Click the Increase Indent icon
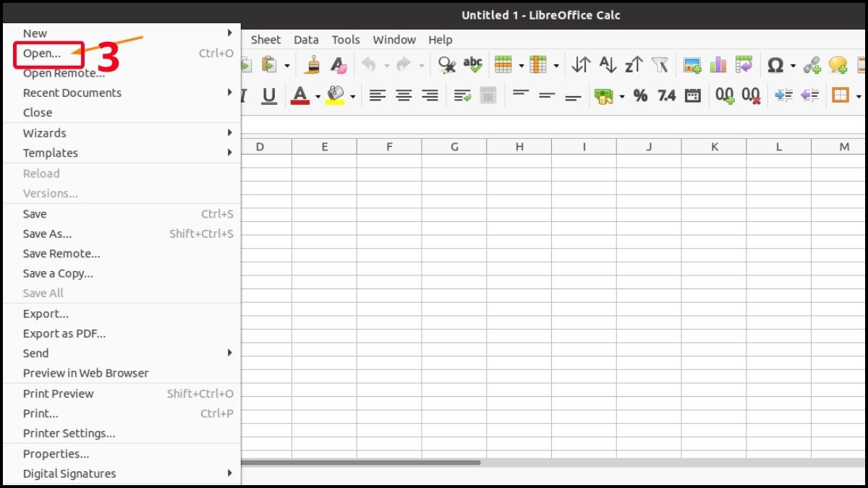 tap(783, 95)
